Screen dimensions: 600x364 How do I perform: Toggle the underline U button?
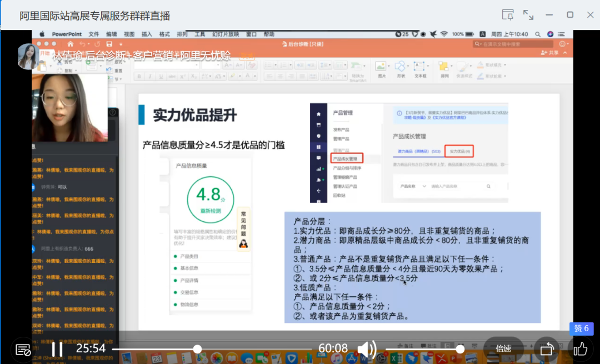[x=161, y=77]
